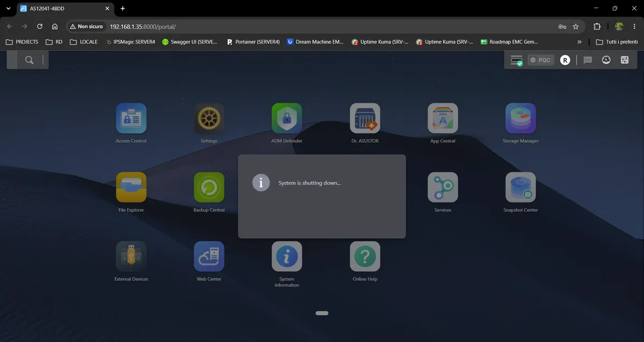This screenshot has height=342, width=644.
Task: Click the browser address bar URL
Action: pos(143,26)
